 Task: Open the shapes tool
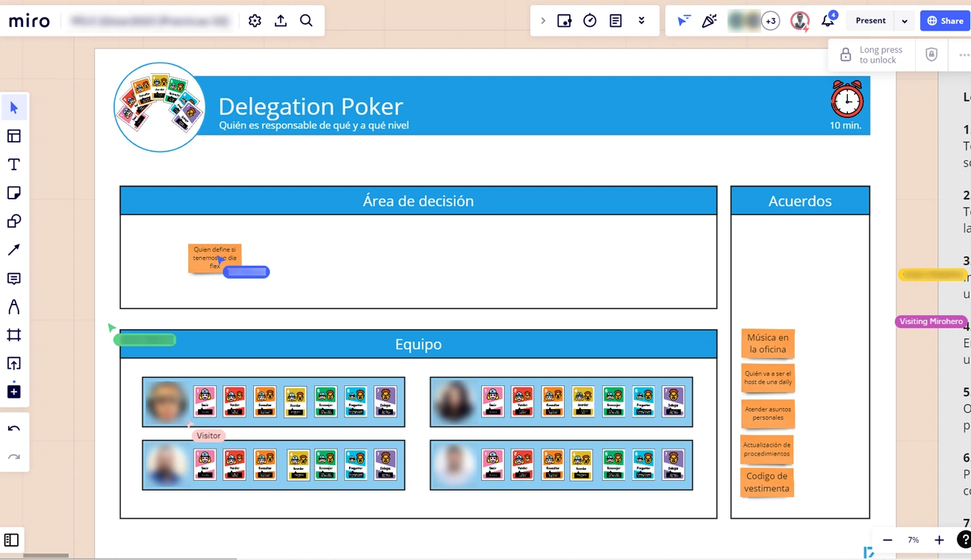tap(13, 220)
